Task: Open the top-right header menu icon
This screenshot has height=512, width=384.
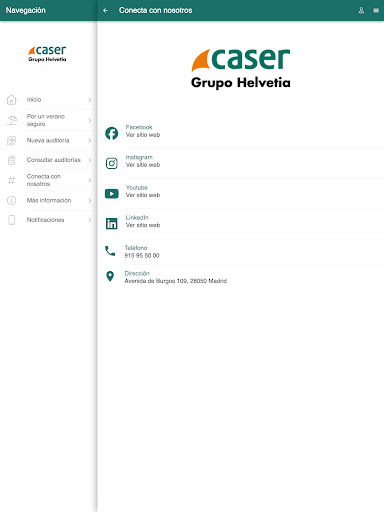Action: pos(376,10)
